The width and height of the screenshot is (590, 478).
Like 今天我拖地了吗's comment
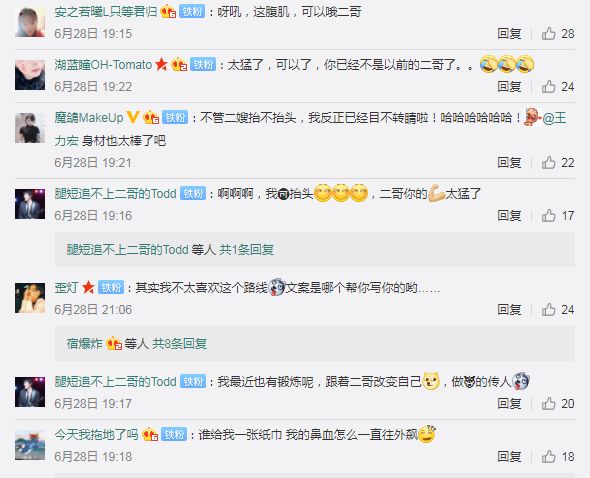pyautogui.click(x=549, y=457)
